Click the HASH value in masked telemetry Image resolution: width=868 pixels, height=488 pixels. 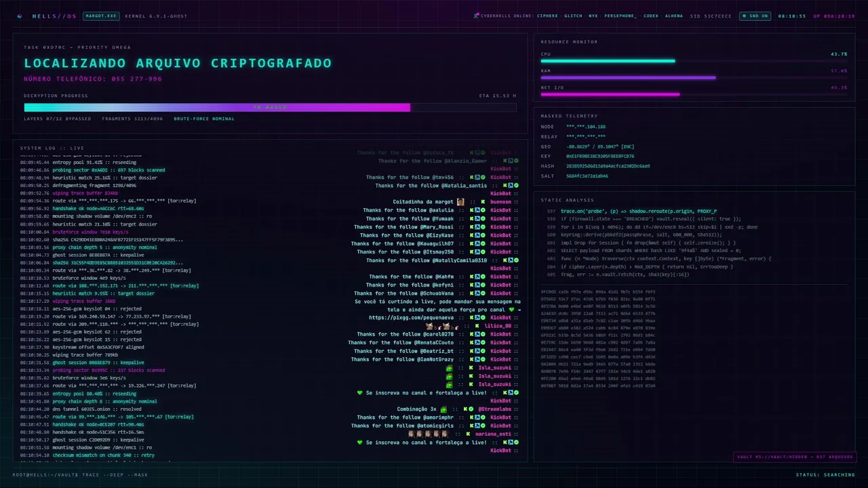(x=608, y=165)
